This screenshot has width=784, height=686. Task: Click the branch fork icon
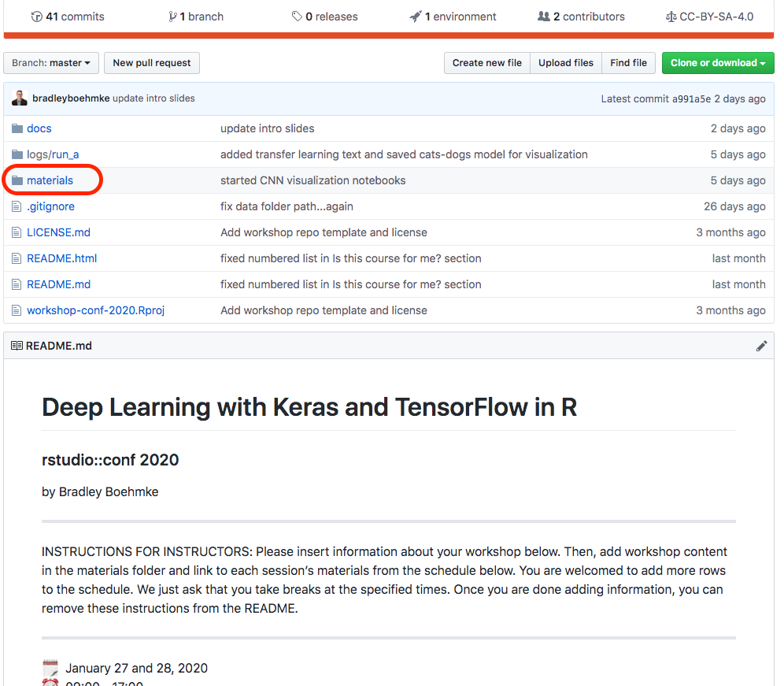(172, 17)
